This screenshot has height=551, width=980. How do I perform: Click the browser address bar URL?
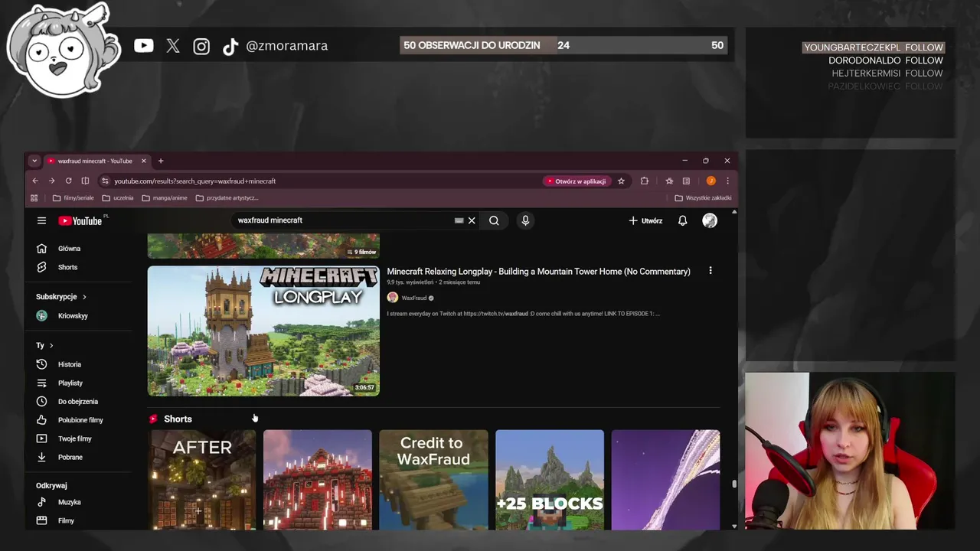195,181
